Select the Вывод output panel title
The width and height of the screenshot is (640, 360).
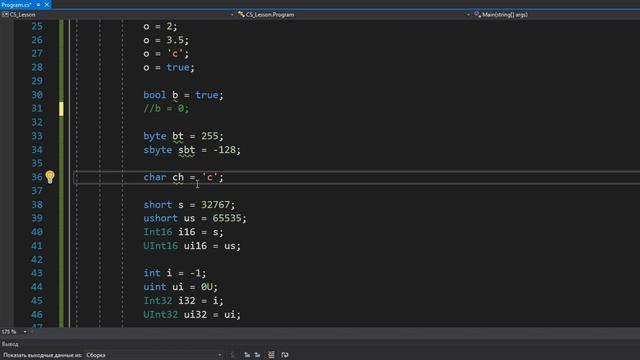click(x=10, y=344)
